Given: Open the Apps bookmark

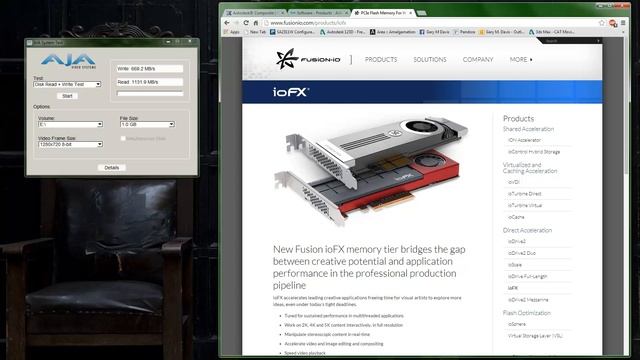Looking at the screenshot, I should (231, 32).
